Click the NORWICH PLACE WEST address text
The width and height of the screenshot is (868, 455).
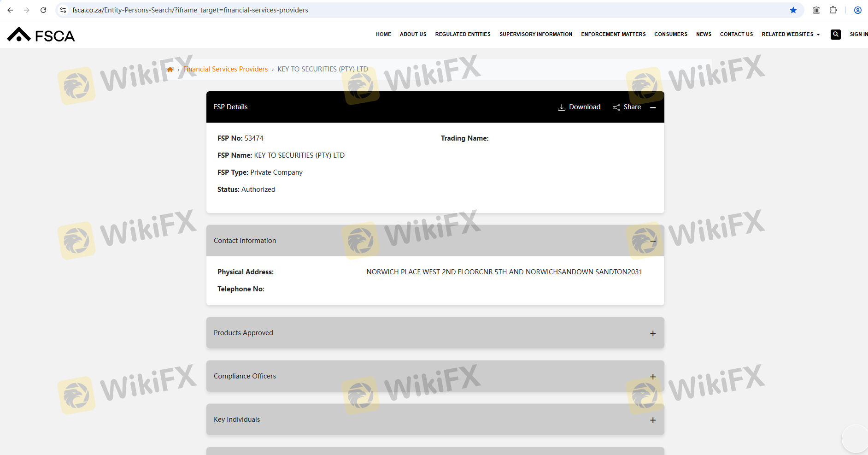pos(504,272)
